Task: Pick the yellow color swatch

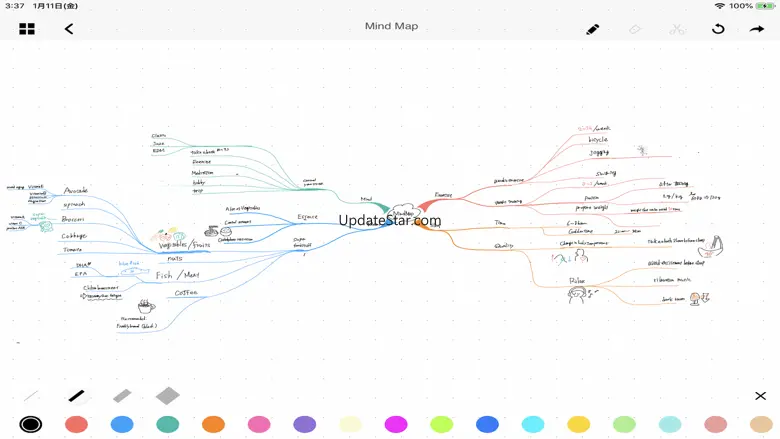Action: tap(579, 424)
